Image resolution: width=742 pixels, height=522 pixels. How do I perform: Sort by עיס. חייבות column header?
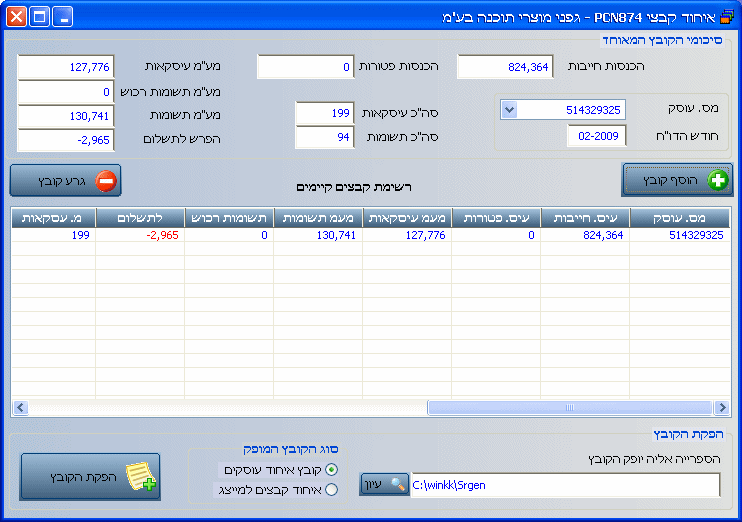point(585,217)
